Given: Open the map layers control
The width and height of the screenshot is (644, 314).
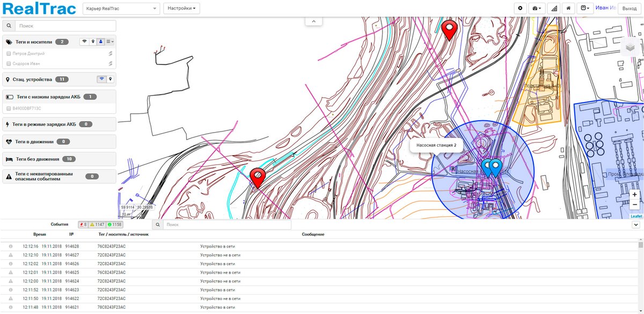Looking at the screenshot, I should 630,47.
